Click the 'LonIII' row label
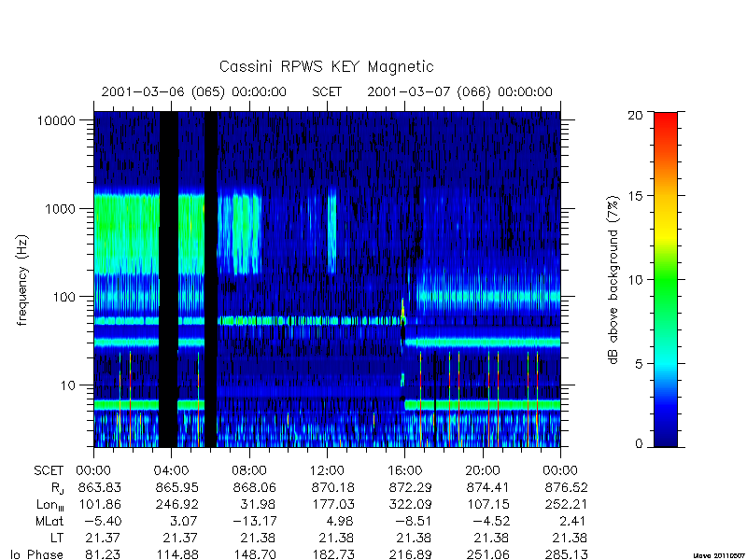The image size is (747, 560). [x=49, y=505]
